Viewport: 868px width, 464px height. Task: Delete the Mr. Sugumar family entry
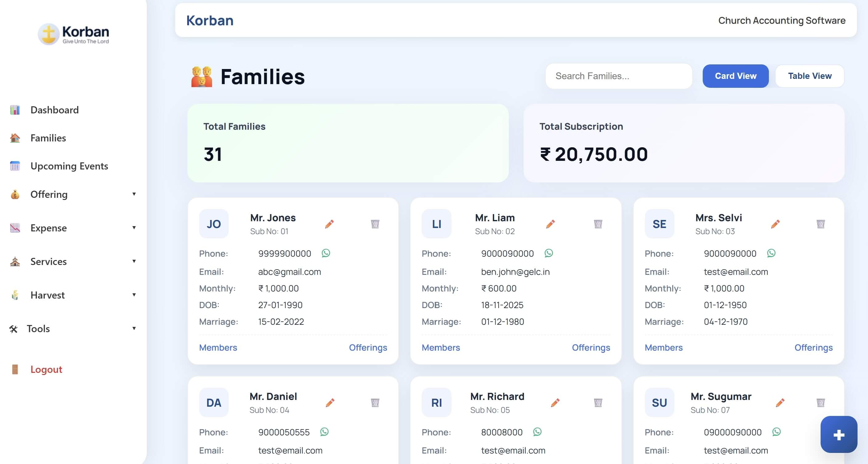coord(821,403)
